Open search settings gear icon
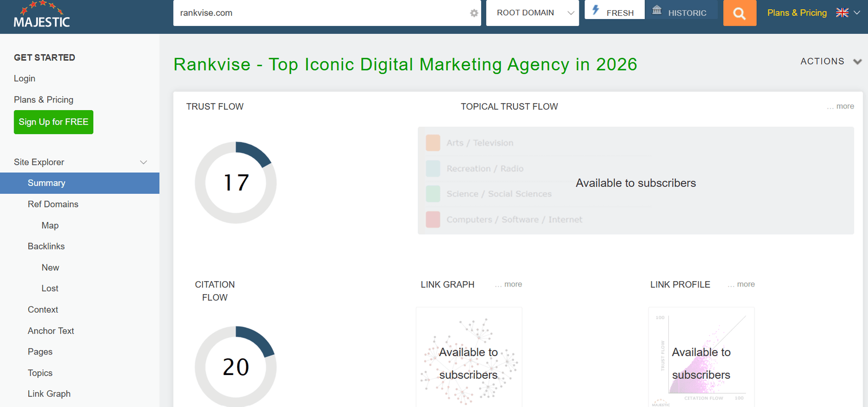The width and height of the screenshot is (868, 407). pos(474,13)
